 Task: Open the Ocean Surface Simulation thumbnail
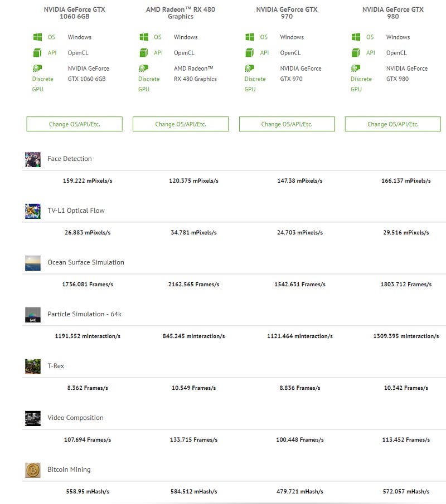33,263
